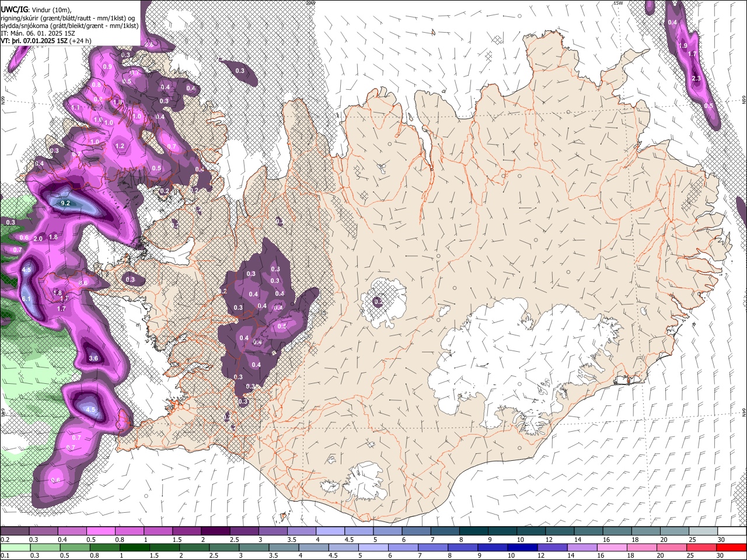This screenshot has height=560, width=747.
Task: Click the 3.6 precipitation value off the west coast
Action: coord(93,358)
